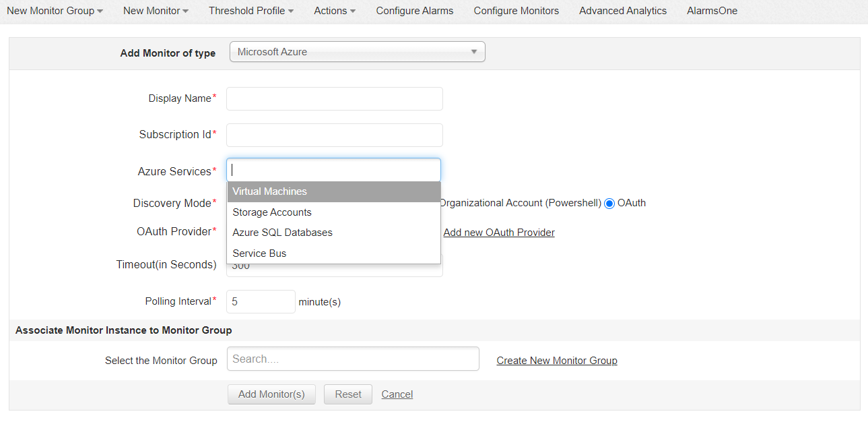This screenshot has width=868, height=422.
Task: Open the New Monitor Group menu
Action: [55, 11]
